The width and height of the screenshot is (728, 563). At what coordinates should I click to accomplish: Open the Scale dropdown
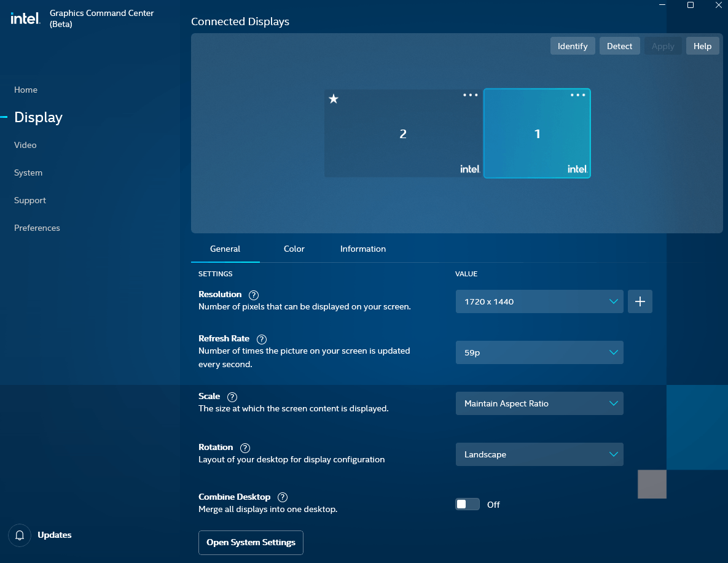[539, 403]
